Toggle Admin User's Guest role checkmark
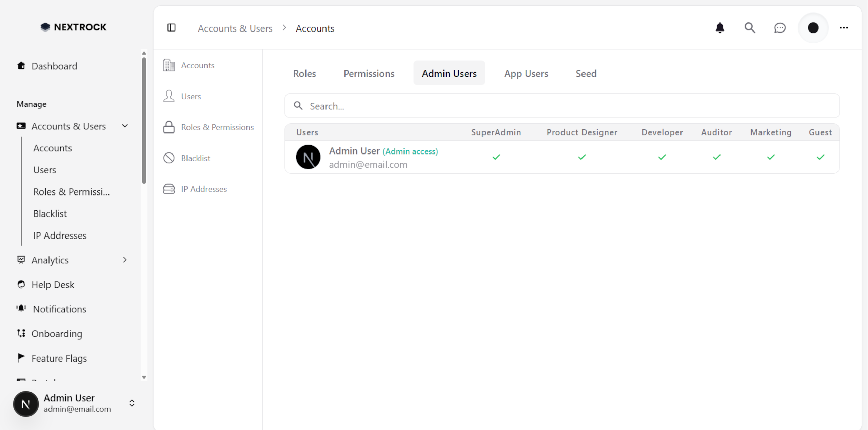The image size is (868, 430). 820,157
